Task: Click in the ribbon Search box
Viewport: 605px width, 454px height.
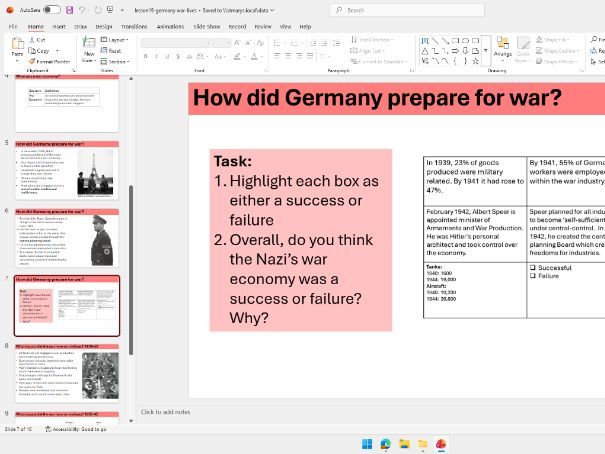Action: [407, 10]
